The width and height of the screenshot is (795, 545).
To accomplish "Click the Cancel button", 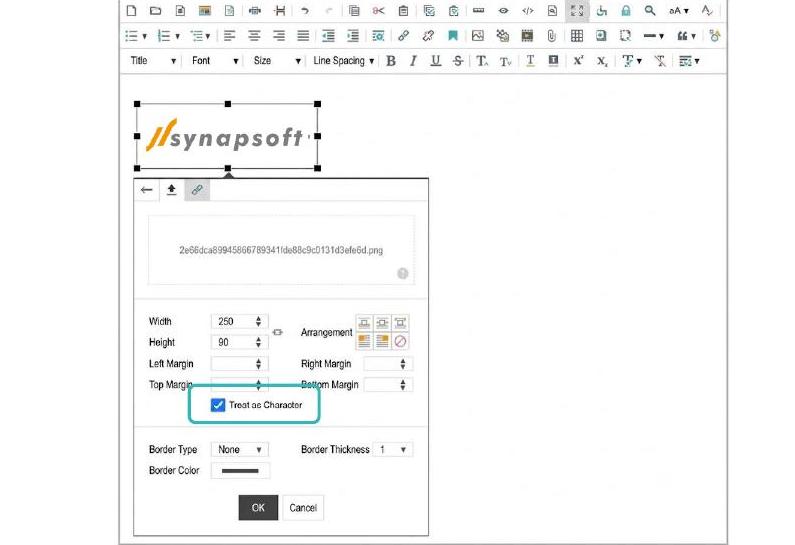I will click(x=303, y=507).
